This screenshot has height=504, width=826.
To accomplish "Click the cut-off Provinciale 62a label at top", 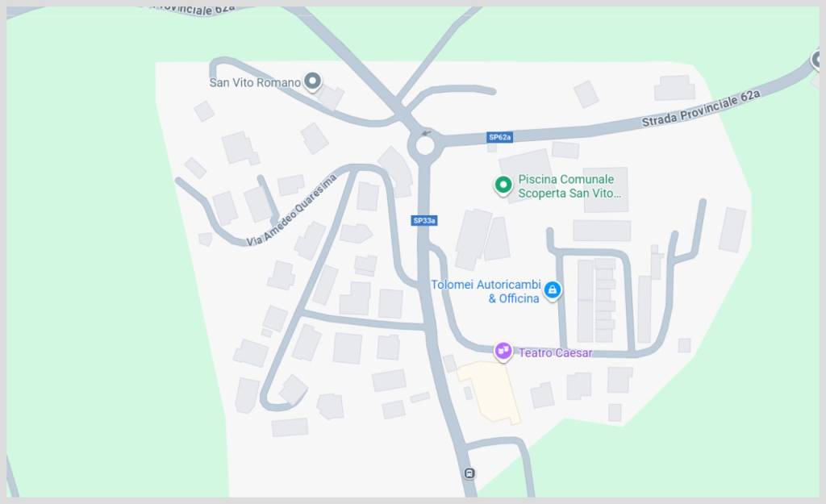I will tap(194, 10).
